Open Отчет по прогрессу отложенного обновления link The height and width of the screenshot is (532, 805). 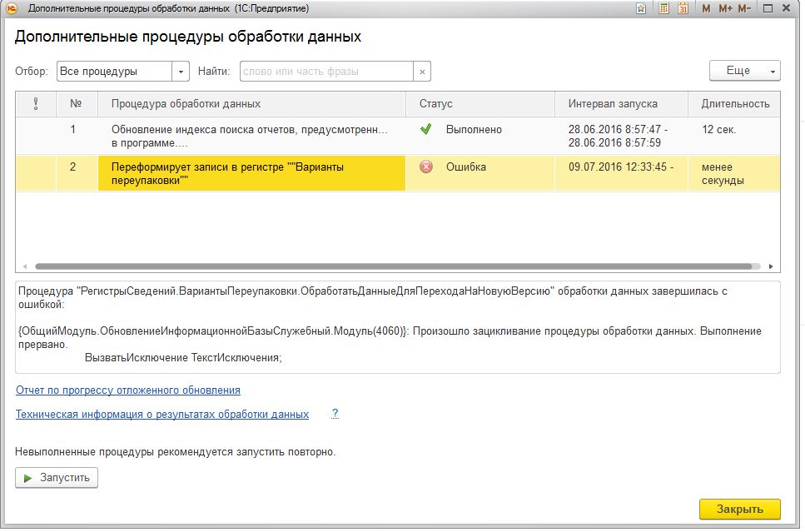pos(128,390)
